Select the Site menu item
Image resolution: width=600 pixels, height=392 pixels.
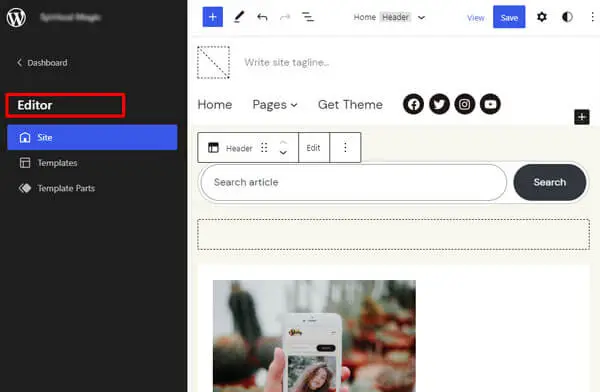pos(92,137)
